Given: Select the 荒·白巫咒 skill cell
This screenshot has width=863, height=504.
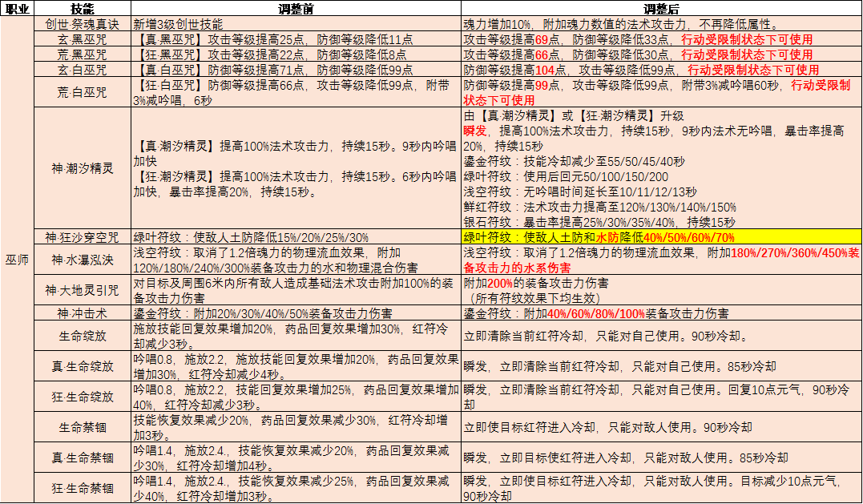Looking at the screenshot, I should point(83,92).
